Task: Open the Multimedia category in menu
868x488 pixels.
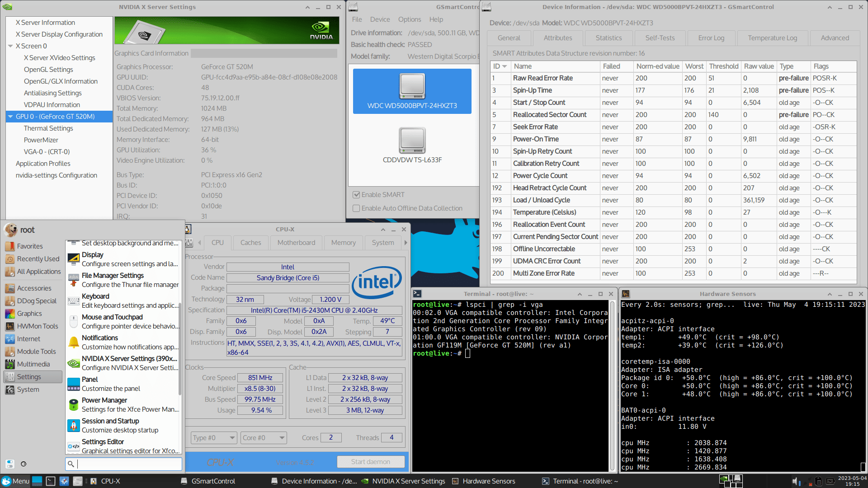Action: [x=33, y=364]
